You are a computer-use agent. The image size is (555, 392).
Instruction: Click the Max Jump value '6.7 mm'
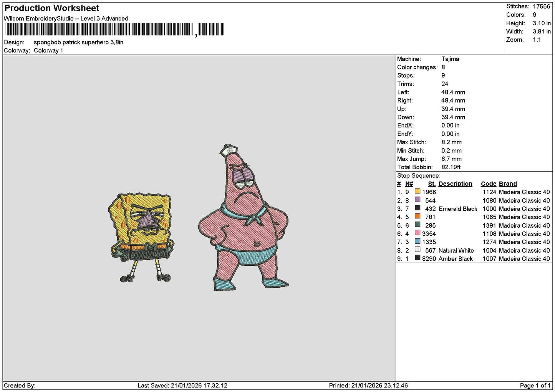point(451,159)
